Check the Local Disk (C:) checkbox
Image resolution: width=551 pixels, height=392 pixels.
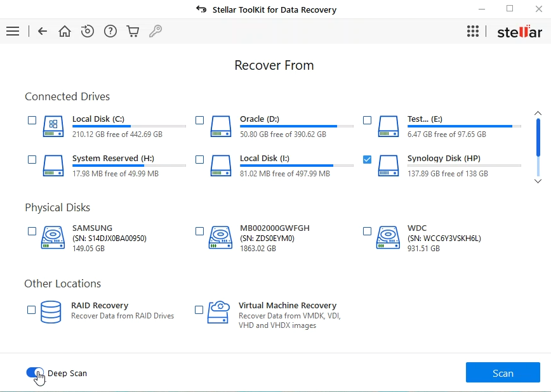click(32, 120)
